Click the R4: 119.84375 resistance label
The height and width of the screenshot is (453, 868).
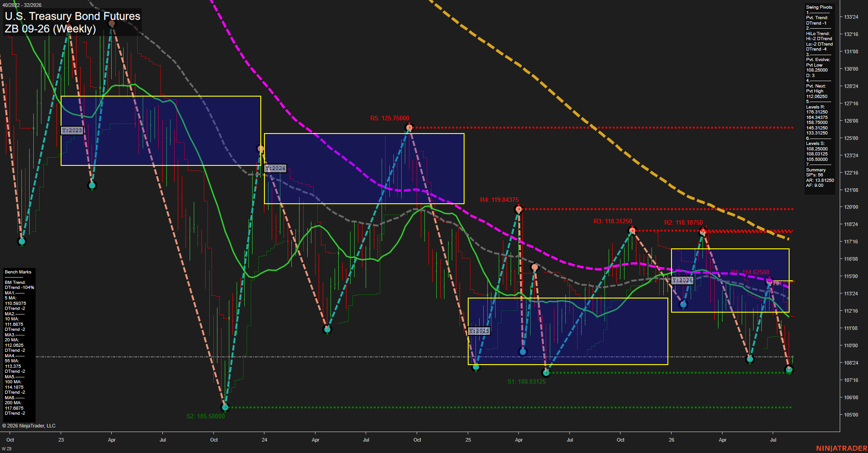[x=499, y=200]
